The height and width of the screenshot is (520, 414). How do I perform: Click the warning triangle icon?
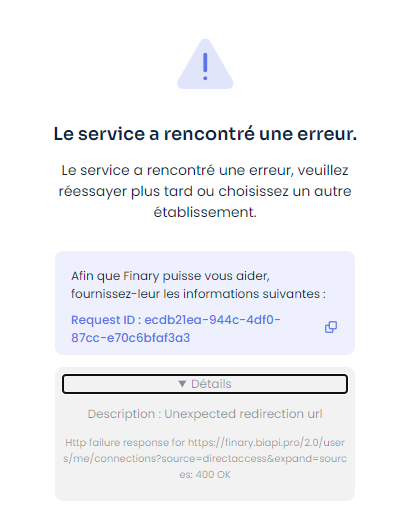pos(205,64)
